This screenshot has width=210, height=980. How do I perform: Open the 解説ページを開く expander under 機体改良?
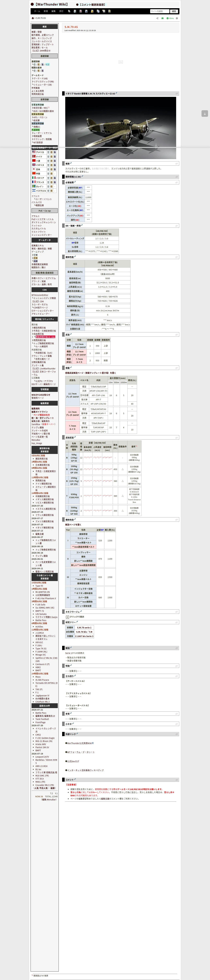click(x=73, y=525)
